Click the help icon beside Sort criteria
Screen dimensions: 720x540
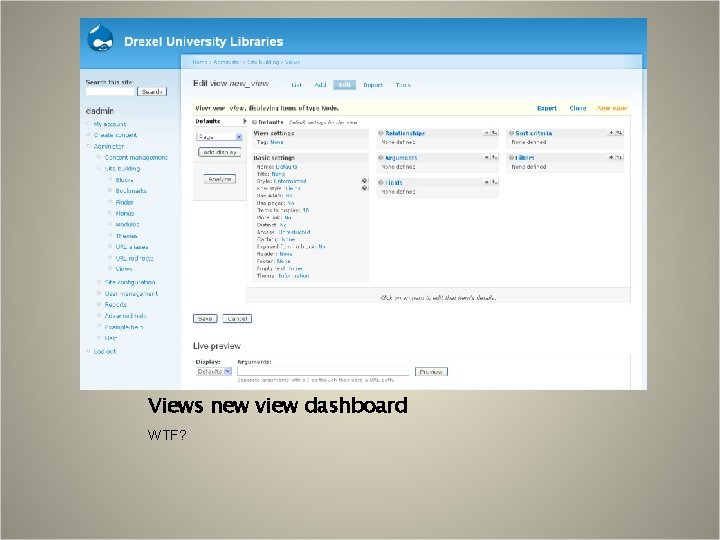[511, 133]
